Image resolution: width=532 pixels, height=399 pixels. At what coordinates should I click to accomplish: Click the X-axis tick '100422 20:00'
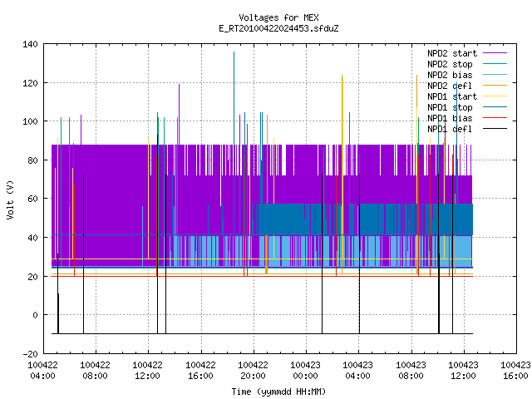[253, 371]
